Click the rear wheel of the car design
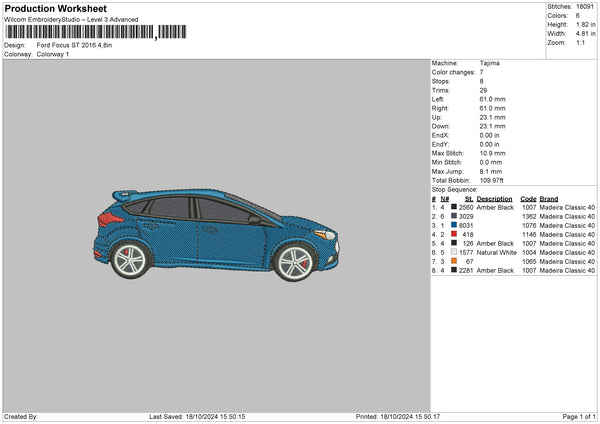 (x=130, y=261)
